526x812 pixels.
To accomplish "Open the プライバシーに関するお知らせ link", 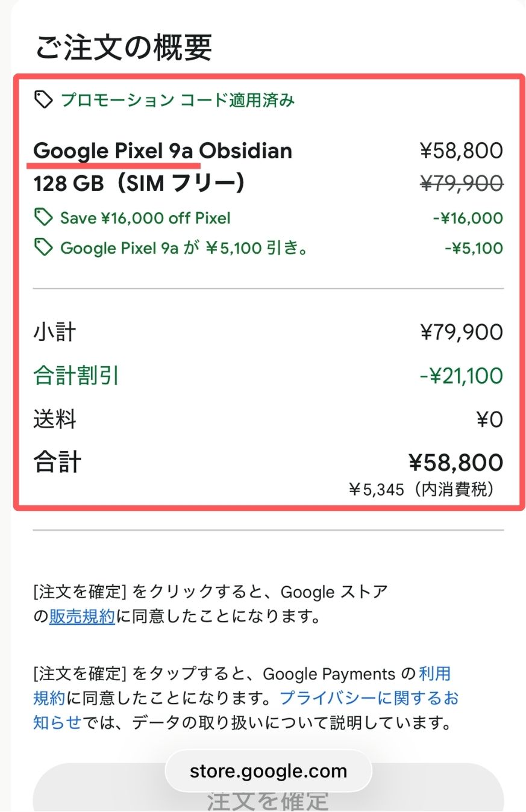I will [x=369, y=698].
